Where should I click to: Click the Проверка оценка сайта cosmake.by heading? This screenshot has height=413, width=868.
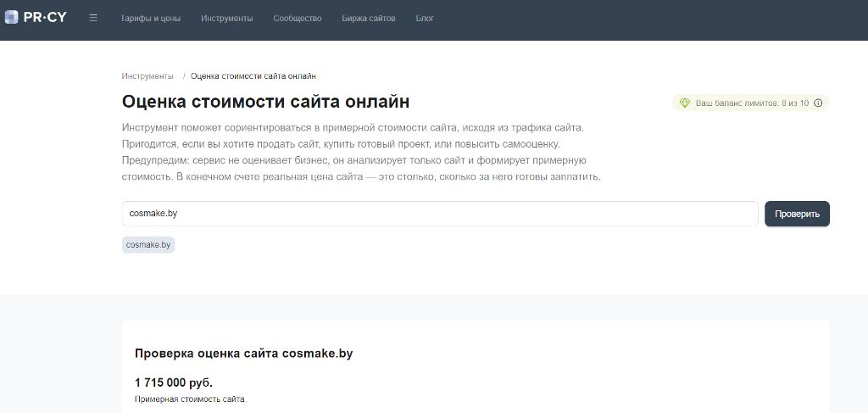[243, 353]
